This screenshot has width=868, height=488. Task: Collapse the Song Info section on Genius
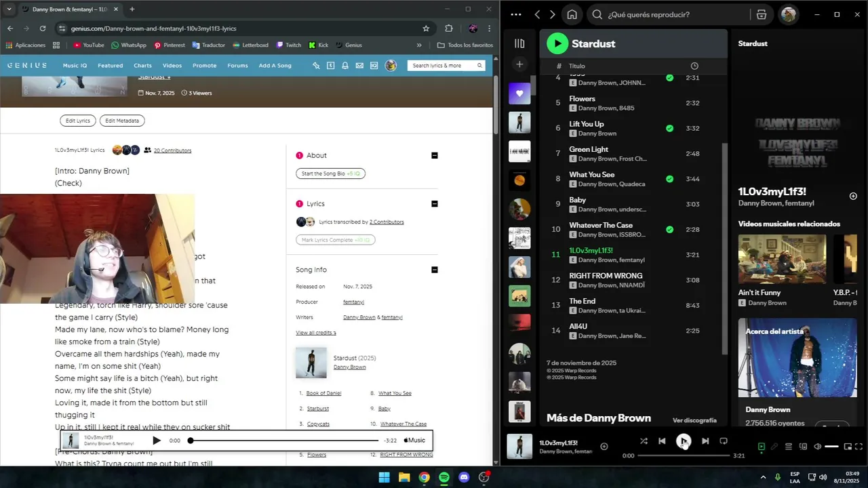click(x=435, y=270)
